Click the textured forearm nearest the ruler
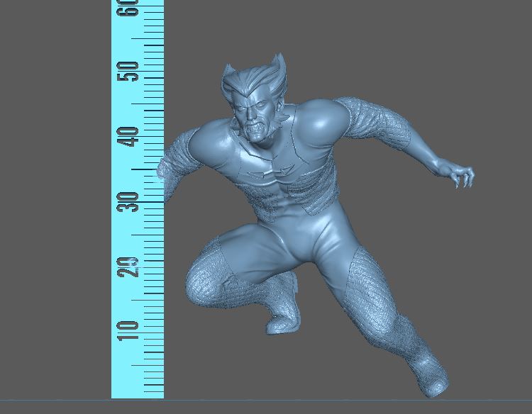 pyautogui.click(x=174, y=167)
